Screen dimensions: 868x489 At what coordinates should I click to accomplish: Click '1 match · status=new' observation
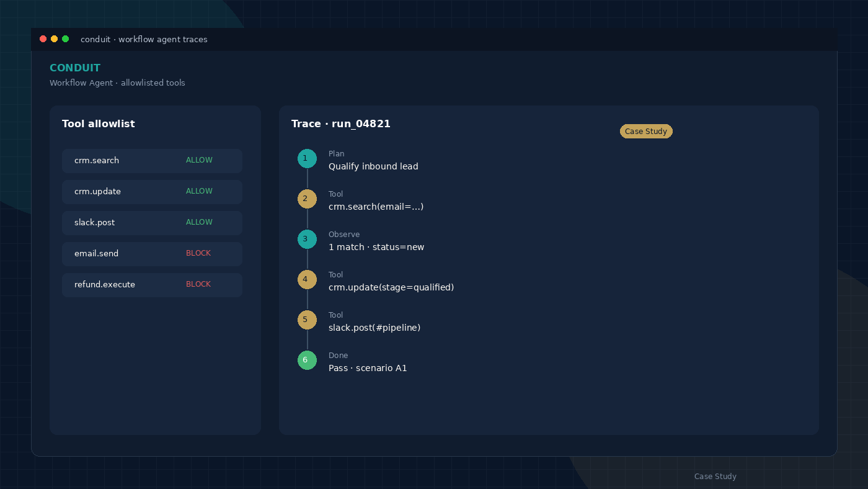tap(376, 247)
